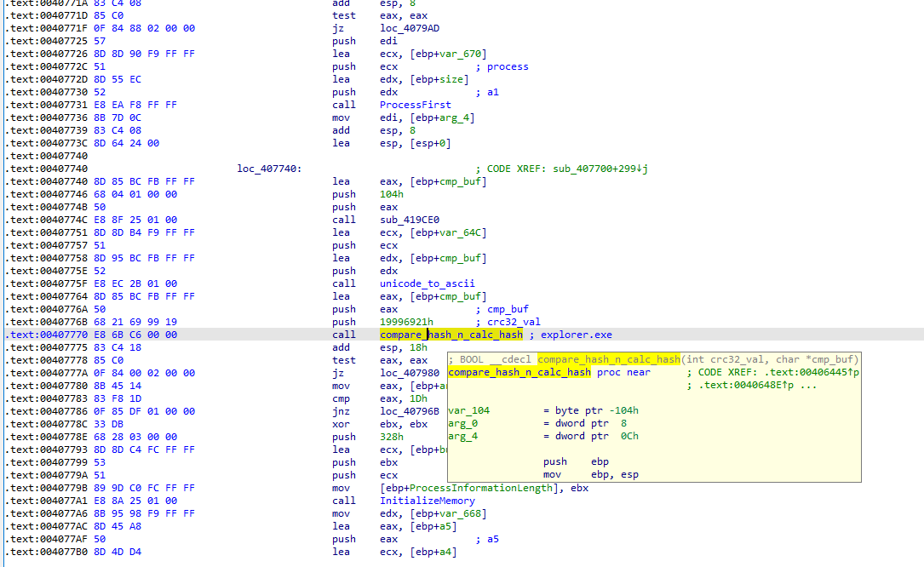Click the unicode_to_ascii function name
Screen dimensions: 924x567
click(x=428, y=283)
